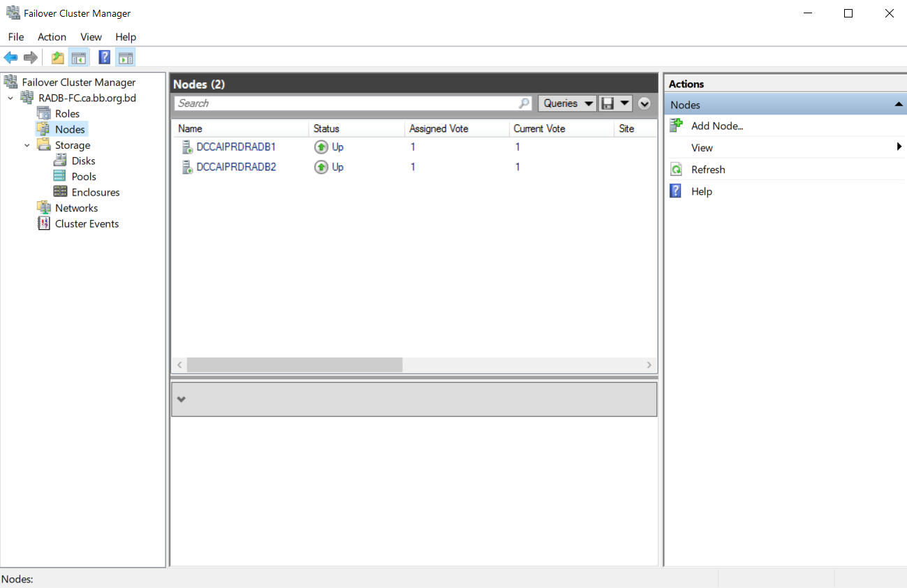Click the green Up status icon for DCCAIPRDRADB2
Viewport: 907px width, 588px height.
click(321, 167)
